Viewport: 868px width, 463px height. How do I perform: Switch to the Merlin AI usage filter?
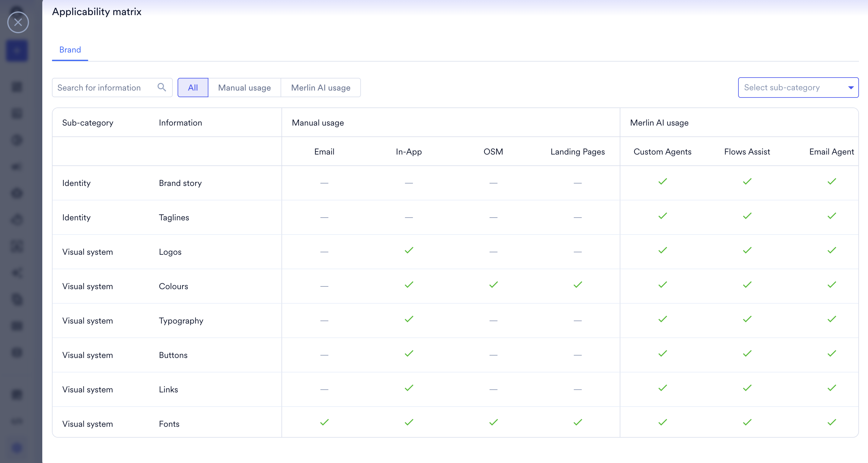click(320, 88)
